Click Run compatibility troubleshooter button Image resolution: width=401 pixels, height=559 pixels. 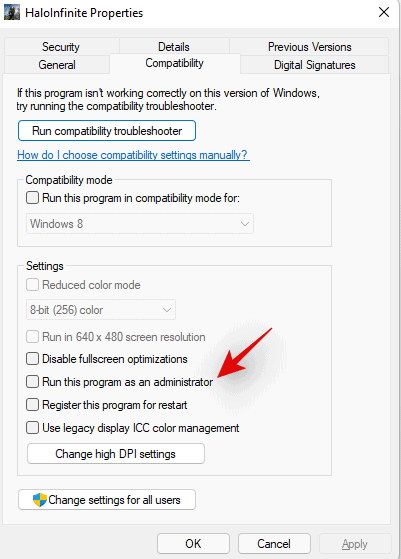[x=107, y=131]
